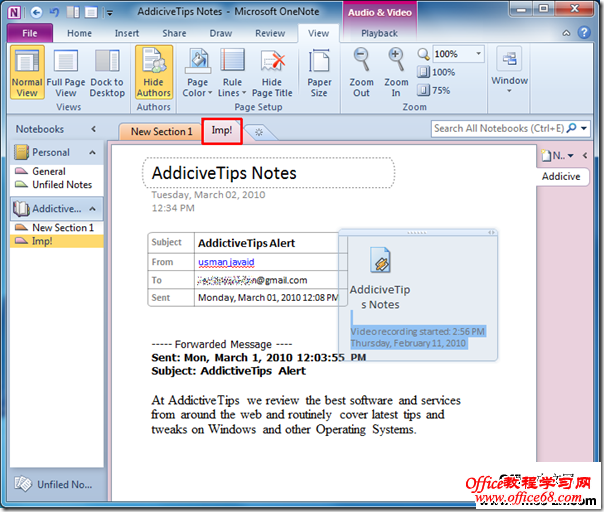The image size is (604, 512).
Task: Collapse the Personal notebook
Action: [x=92, y=153]
